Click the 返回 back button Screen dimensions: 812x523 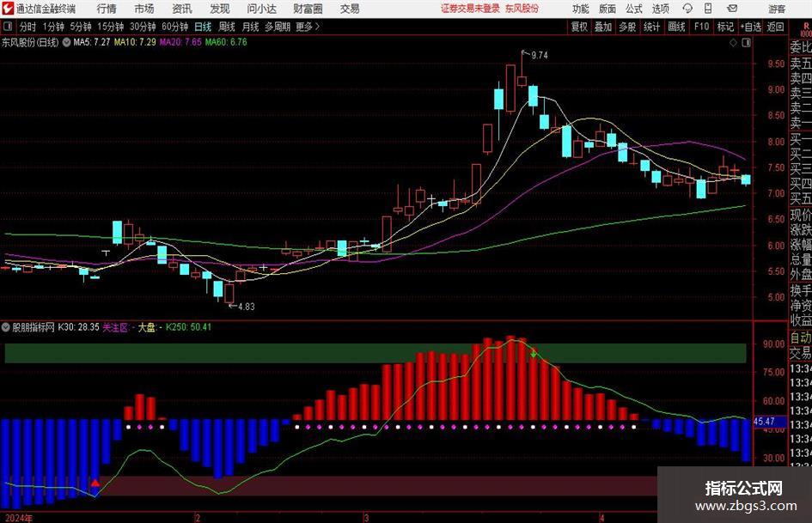coord(775,27)
